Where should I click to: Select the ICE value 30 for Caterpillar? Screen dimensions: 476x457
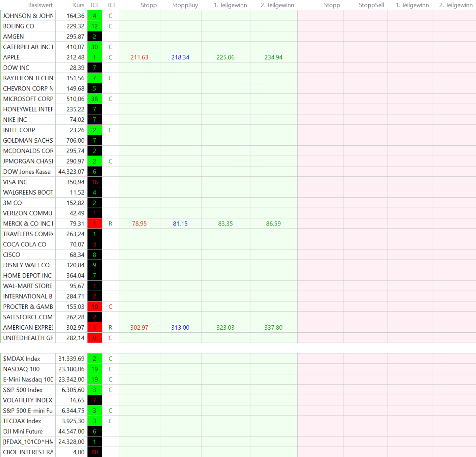pos(94,47)
